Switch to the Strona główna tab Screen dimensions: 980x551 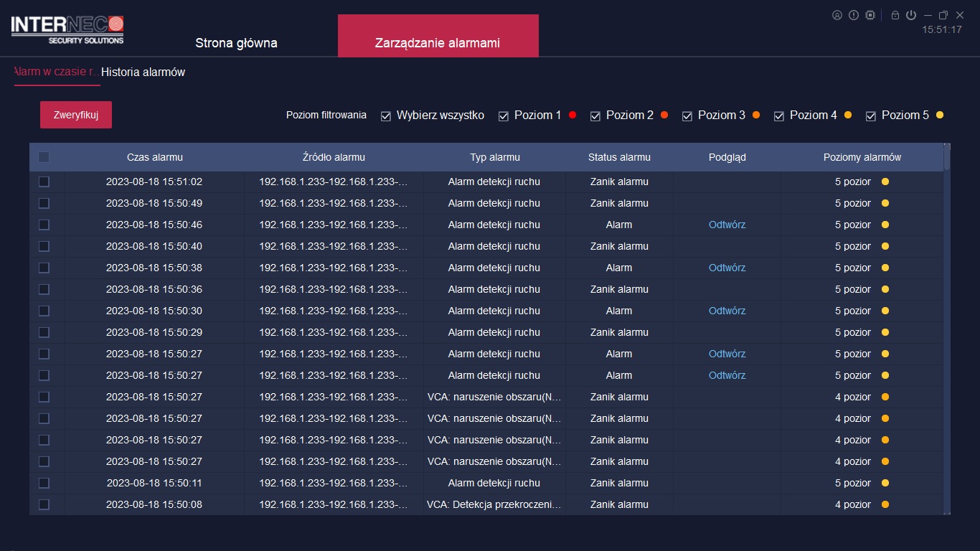pos(236,43)
